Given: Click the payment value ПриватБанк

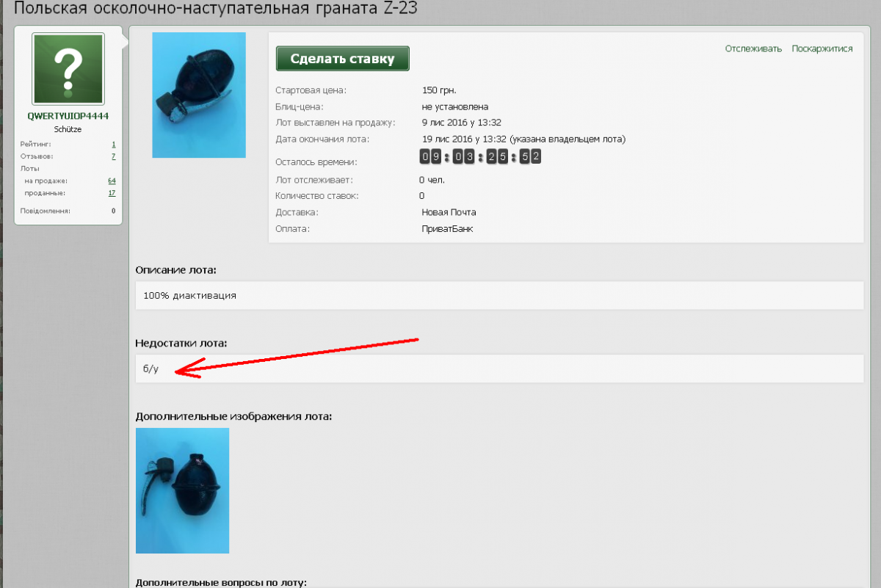Looking at the screenshot, I should coord(447,228).
